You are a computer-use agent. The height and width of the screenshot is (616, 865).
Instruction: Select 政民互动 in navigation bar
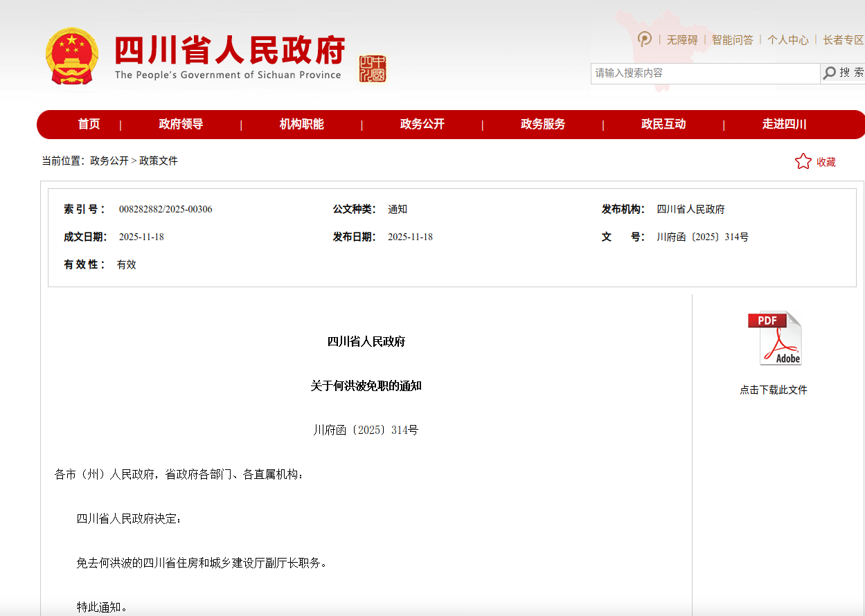663,125
